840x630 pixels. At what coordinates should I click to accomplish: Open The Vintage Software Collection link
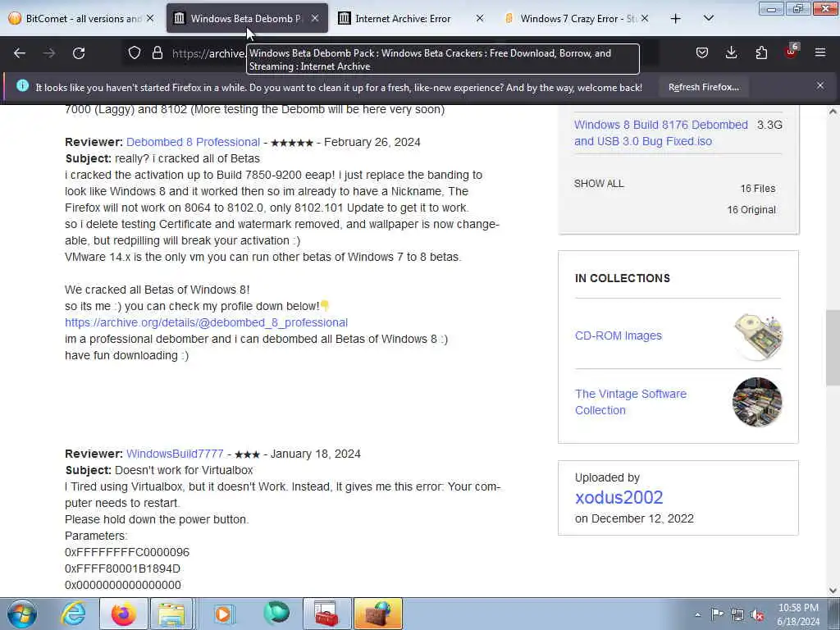click(631, 402)
